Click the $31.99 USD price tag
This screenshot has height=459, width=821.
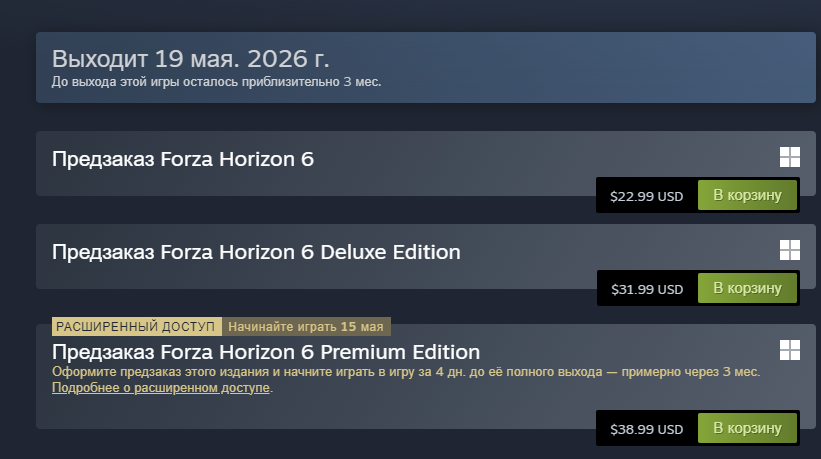click(646, 289)
